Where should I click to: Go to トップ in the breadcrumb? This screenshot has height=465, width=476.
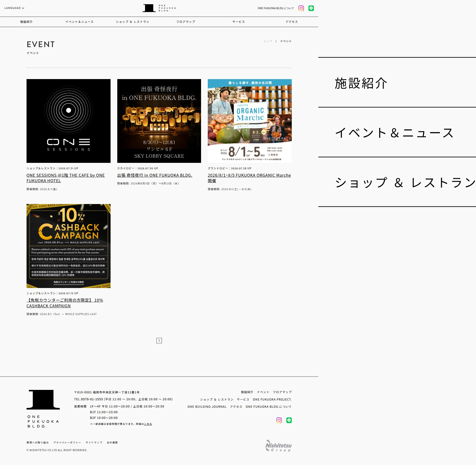(x=268, y=41)
